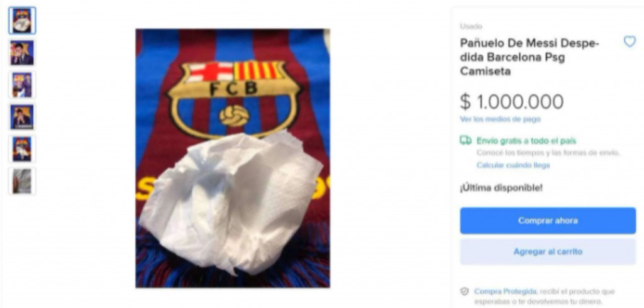This screenshot has height=308, width=644.
Task: Select the second gallery thumbnail
Action: [x=22, y=53]
